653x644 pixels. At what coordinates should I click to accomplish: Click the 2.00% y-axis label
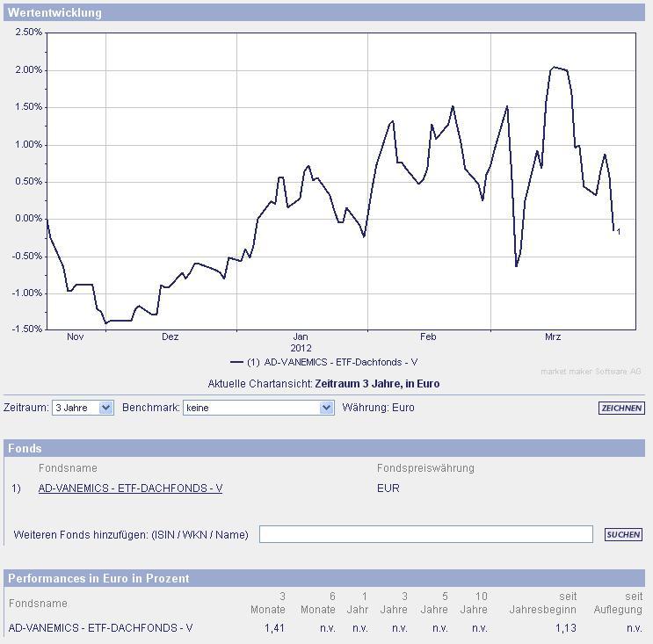29,70
